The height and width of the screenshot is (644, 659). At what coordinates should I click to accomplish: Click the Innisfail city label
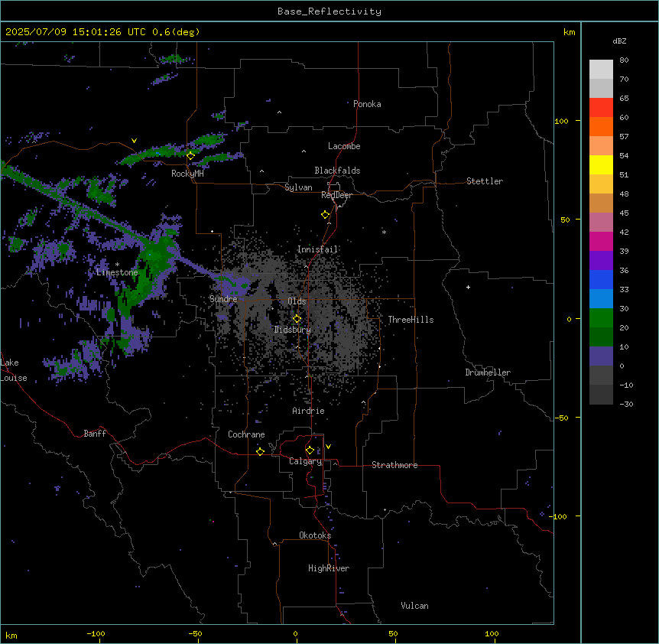pos(318,249)
